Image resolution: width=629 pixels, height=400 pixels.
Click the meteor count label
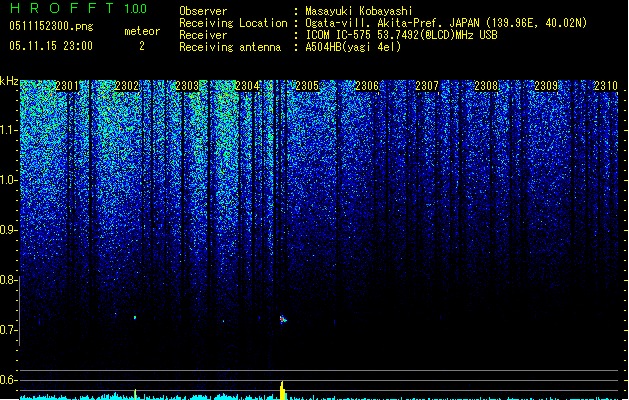142,31
